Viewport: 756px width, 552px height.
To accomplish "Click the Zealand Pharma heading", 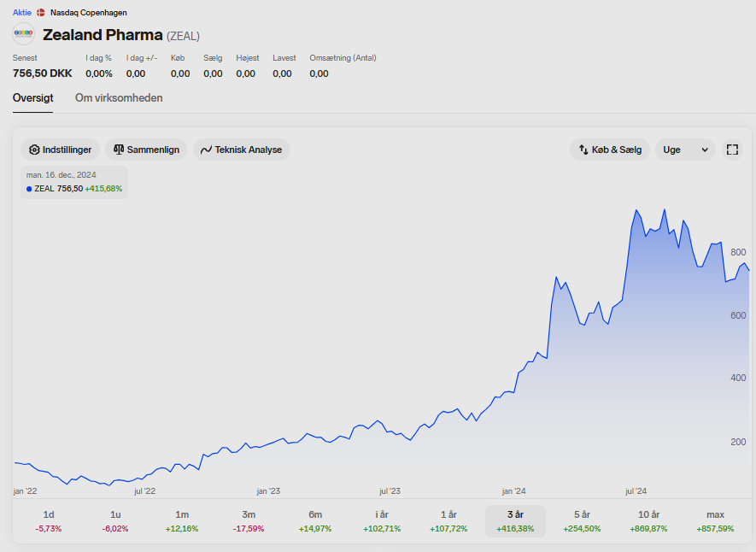I will 103,35.
